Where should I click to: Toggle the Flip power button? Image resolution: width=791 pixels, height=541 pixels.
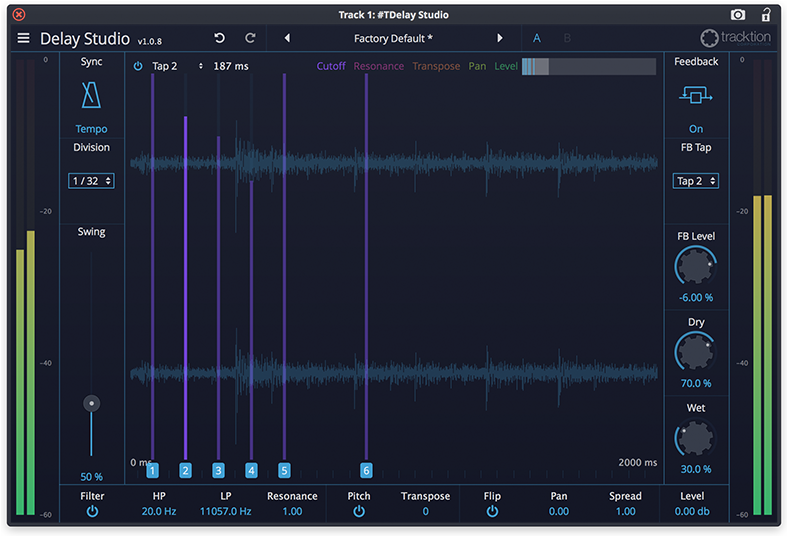[x=492, y=512]
